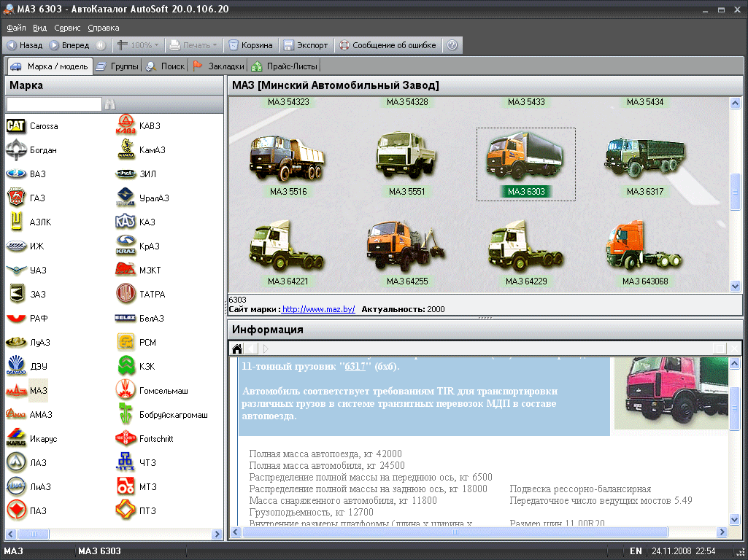The width and height of the screenshot is (748, 560).
Task: Select the ЛиАЗ brand logo
Action: coord(16,486)
